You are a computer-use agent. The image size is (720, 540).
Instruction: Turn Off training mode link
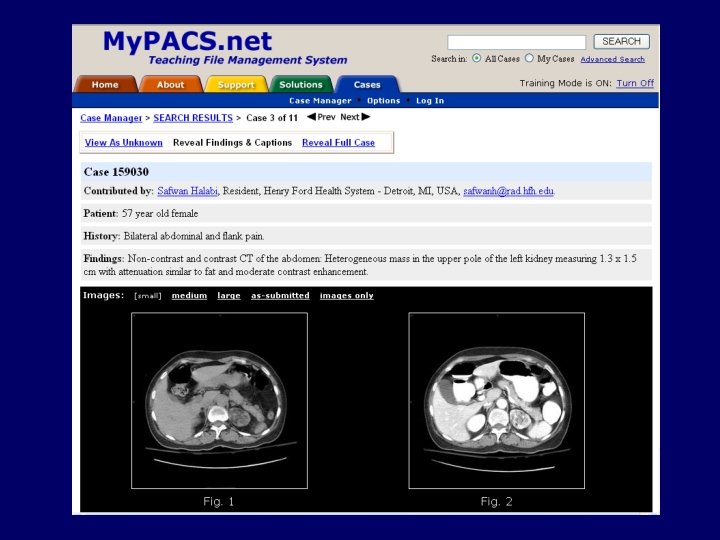coord(635,83)
